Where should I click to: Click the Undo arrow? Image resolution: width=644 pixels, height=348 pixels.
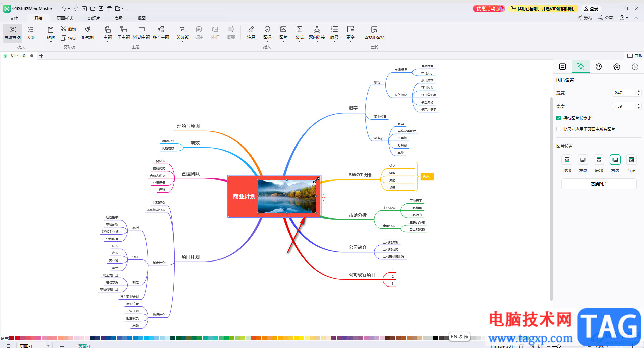click(64, 9)
